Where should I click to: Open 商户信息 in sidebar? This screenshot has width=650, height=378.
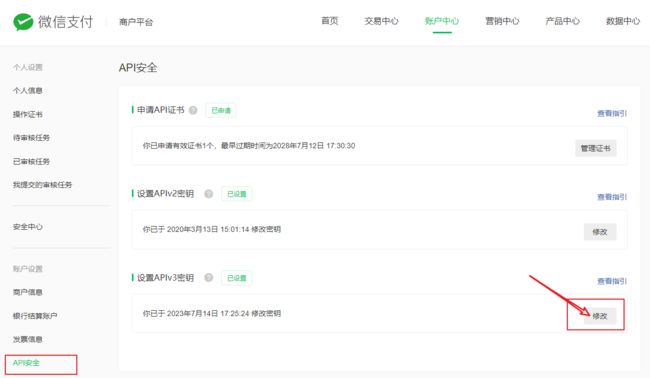[x=28, y=292]
